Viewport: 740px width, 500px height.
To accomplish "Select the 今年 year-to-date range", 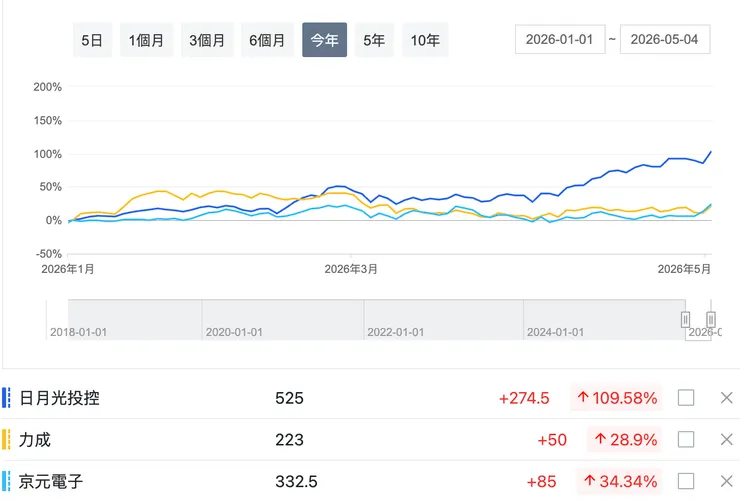I will [324, 40].
